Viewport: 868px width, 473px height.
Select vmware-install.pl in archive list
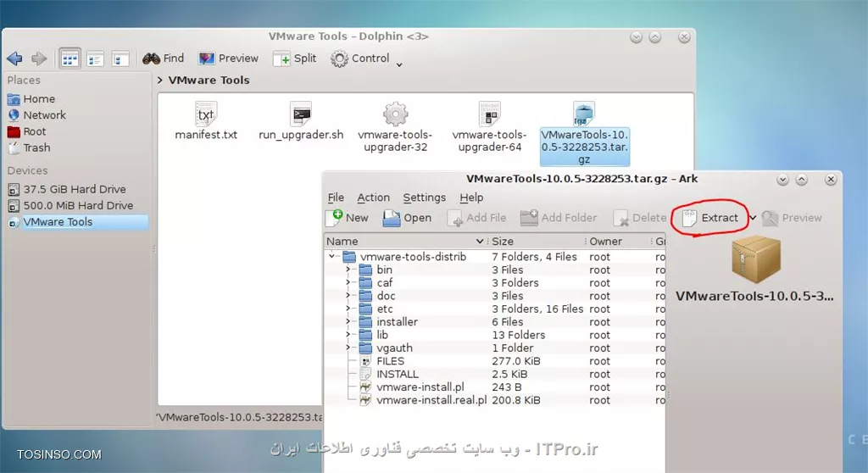tap(420, 387)
